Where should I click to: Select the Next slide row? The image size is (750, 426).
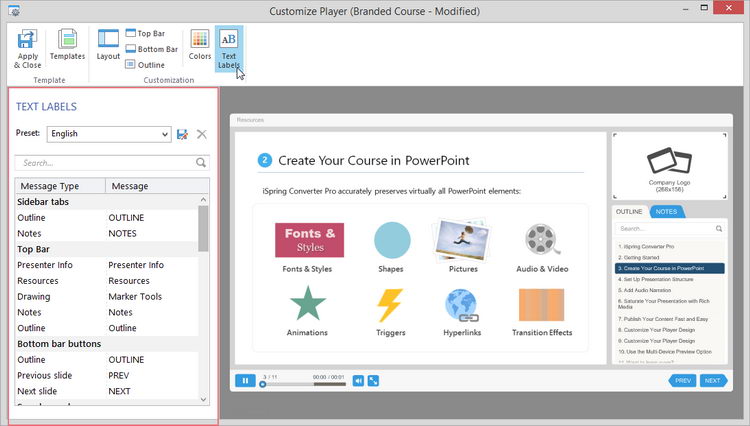pos(107,391)
